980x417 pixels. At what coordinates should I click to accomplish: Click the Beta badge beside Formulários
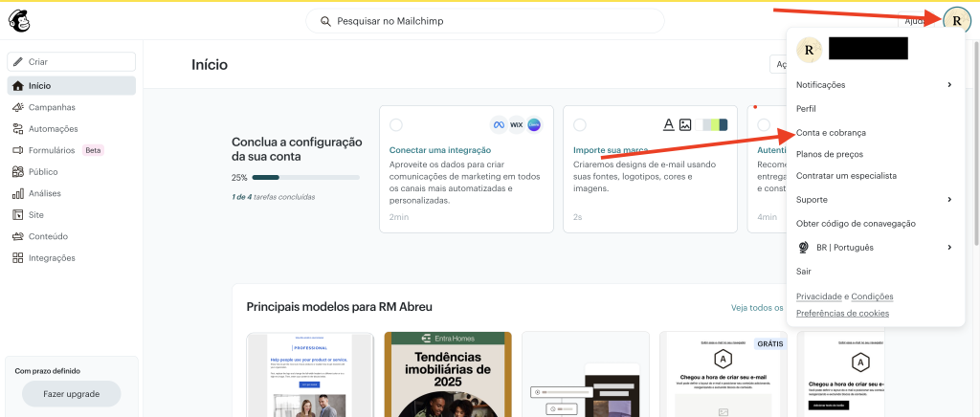click(93, 150)
